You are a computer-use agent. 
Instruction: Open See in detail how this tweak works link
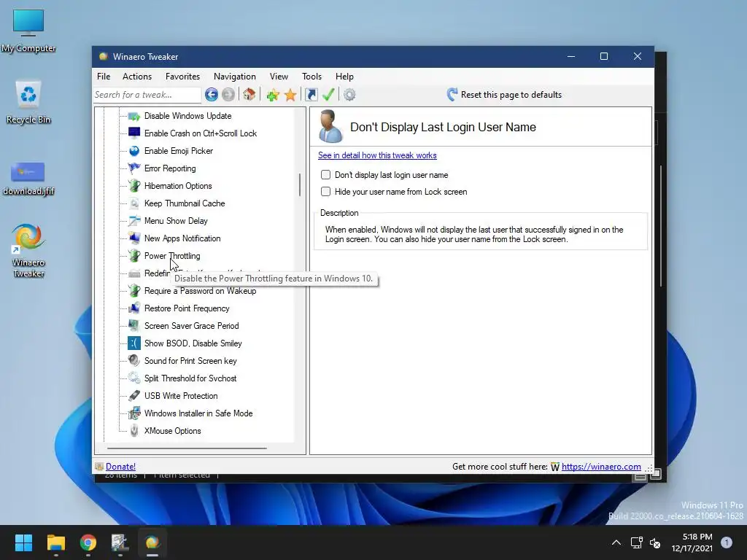coord(377,155)
